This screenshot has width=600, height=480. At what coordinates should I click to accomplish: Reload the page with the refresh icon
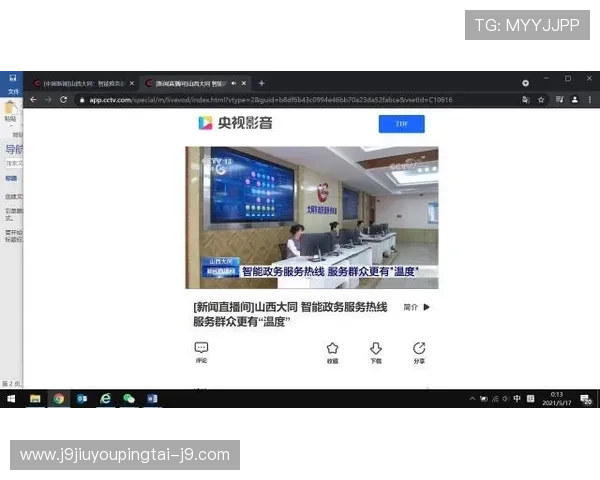coord(64,100)
